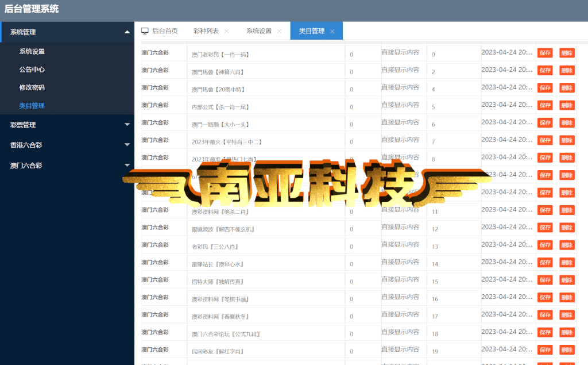Viewport: 588px width, 365px height.
Task: Expand the 彩票管理 sidebar menu
Action: tap(67, 125)
